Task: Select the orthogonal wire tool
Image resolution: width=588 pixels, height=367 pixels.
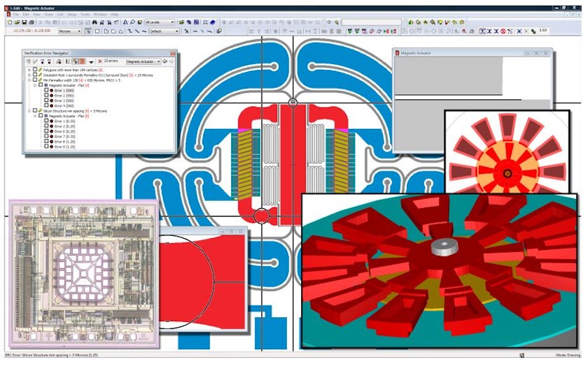Action: click(x=130, y=31)
